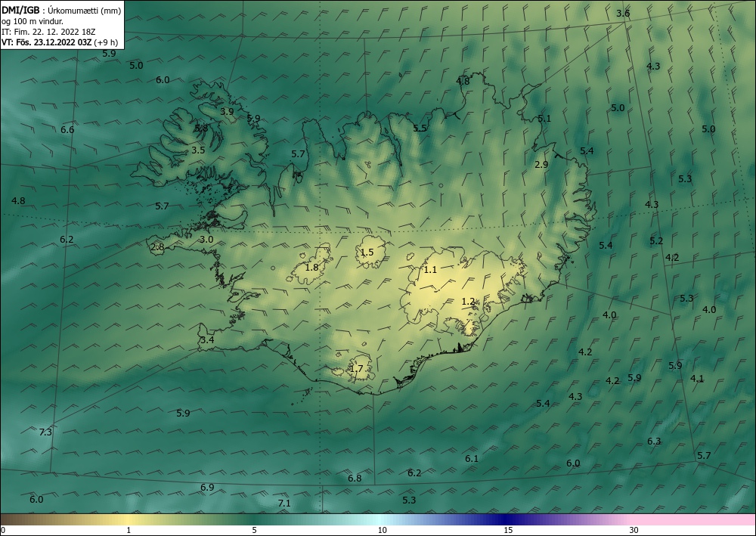Click the 2.9 value in East Iceland
Screen dimensions: 756x536
[542, 164]
